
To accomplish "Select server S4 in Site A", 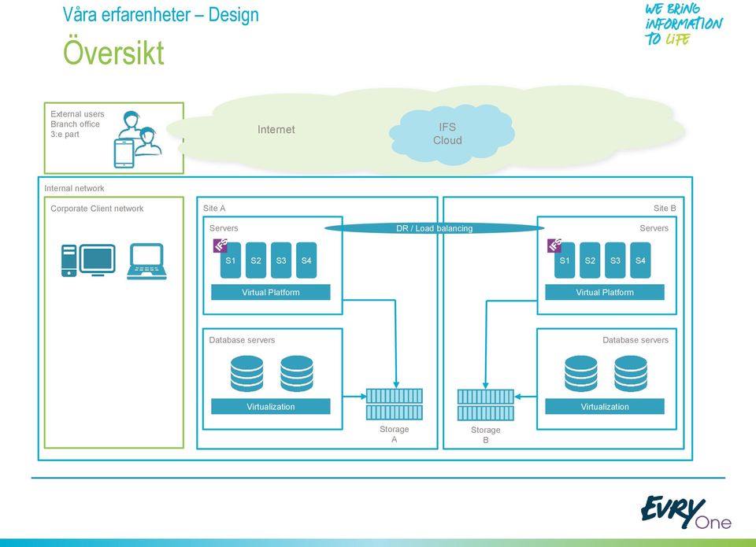I will (x=306, y=261).
